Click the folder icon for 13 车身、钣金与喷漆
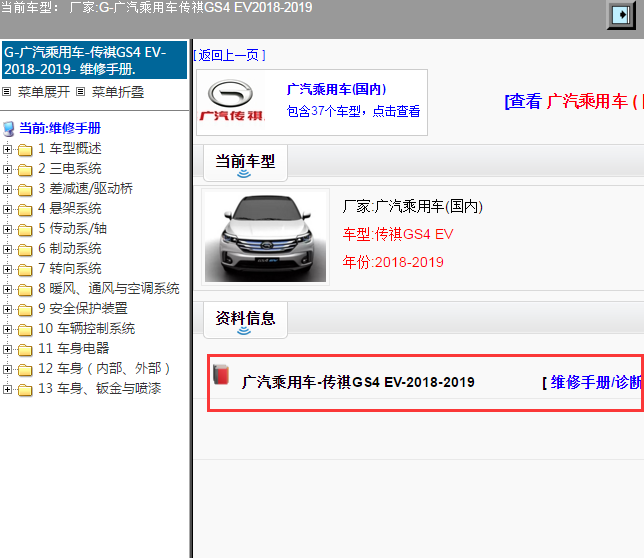The height and width of the screenshot is (558, 644). (x=25, y=390)
